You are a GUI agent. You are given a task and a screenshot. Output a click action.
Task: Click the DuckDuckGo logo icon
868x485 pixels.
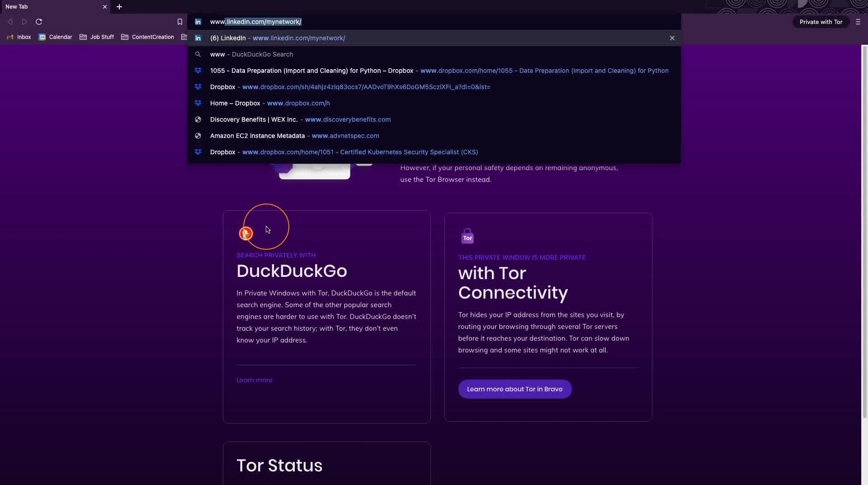point(246,233)
